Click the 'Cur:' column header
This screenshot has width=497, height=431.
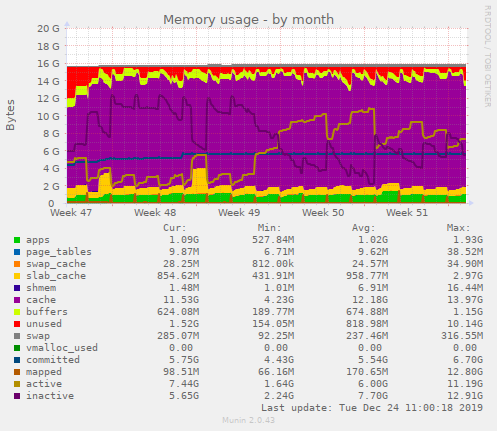coord(175,228)
